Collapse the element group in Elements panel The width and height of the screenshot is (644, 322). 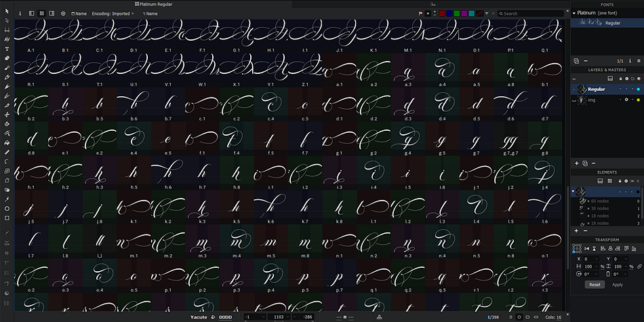pos(573,191)
